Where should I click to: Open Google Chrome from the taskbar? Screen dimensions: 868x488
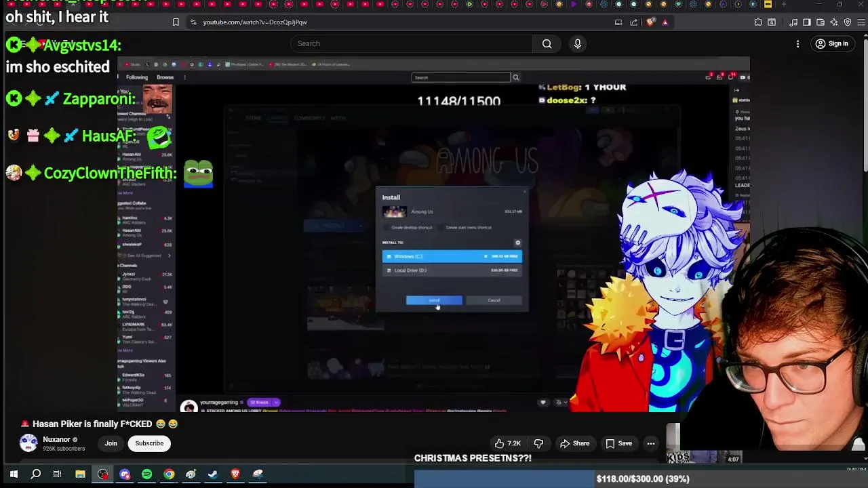click(x=169, y=474)
